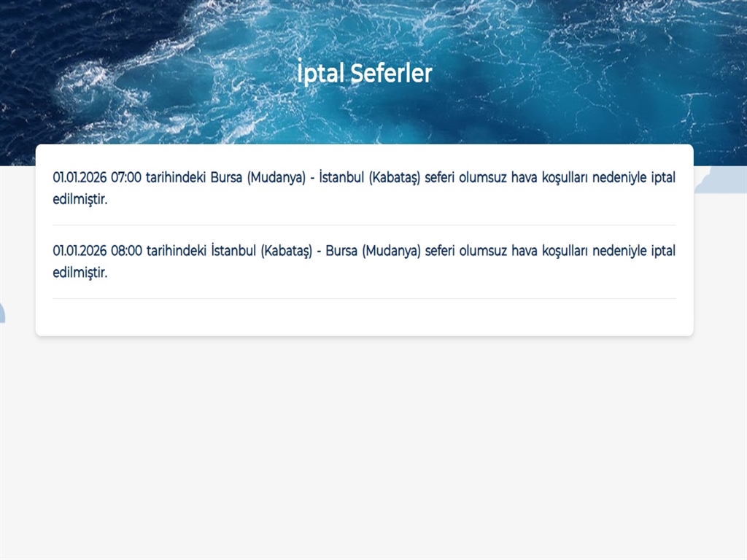Click the İptal Seferler page heading
Viewport: 747px width, 560px height.
(x=364, y=73)
